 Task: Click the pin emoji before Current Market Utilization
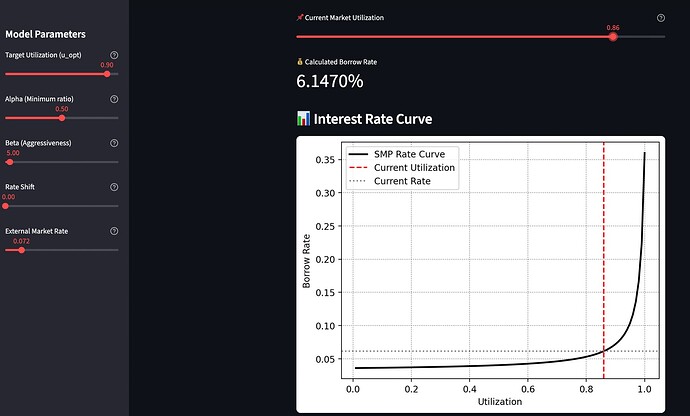coord(301,18)
